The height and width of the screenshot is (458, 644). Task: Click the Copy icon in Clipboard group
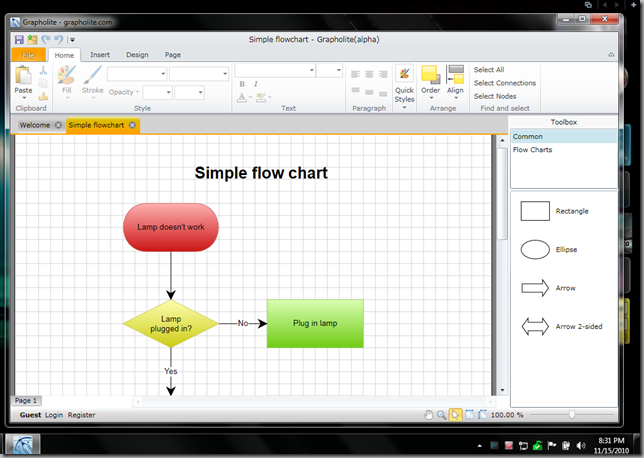click(43, 83)
